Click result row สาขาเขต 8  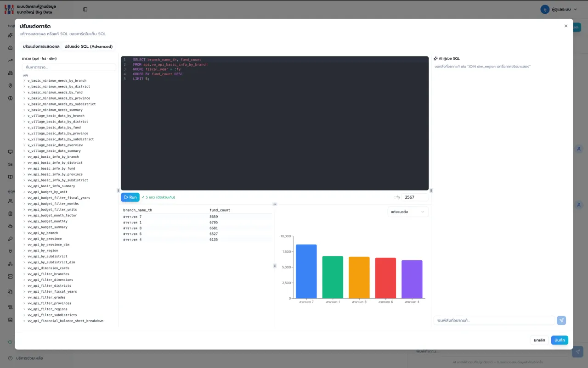[198, 228]
